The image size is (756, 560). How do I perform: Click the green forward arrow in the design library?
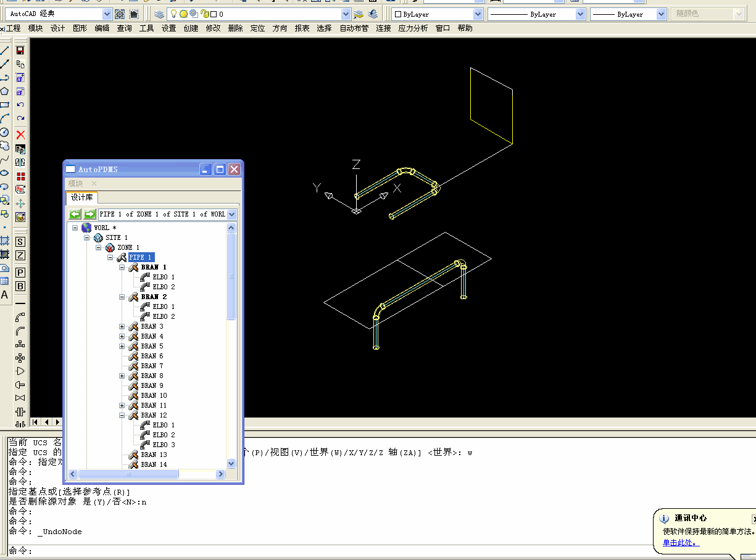(x=90, y=214)
